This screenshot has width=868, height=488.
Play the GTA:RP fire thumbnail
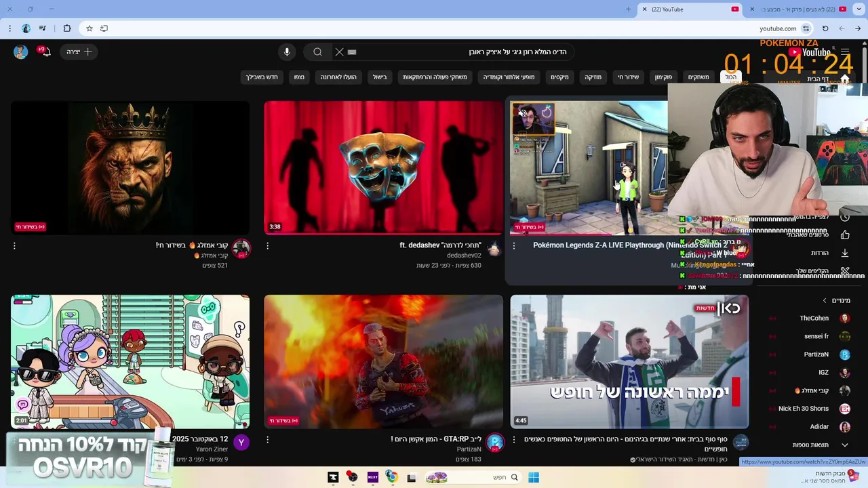(x=383, y=361)
